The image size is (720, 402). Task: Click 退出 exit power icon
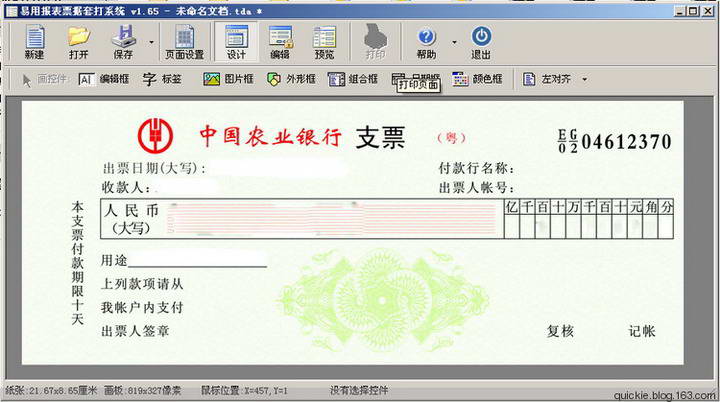tap(481, 42)
